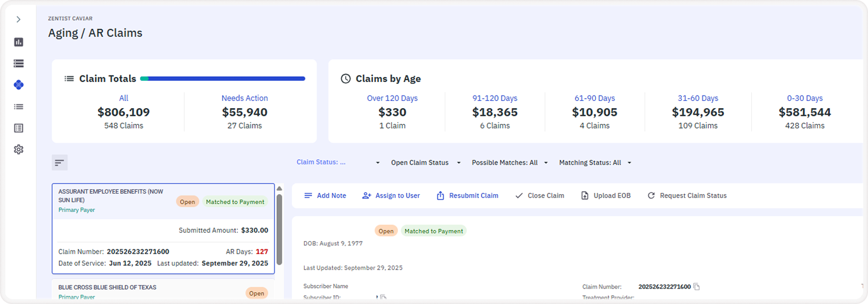Click the Add Note button
Viewport: 868px width, 304px height.
pos(325,196)
